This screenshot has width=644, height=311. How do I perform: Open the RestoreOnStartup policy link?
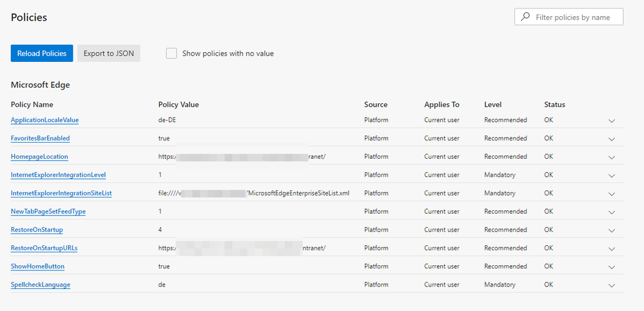click(x=37, y=230)
